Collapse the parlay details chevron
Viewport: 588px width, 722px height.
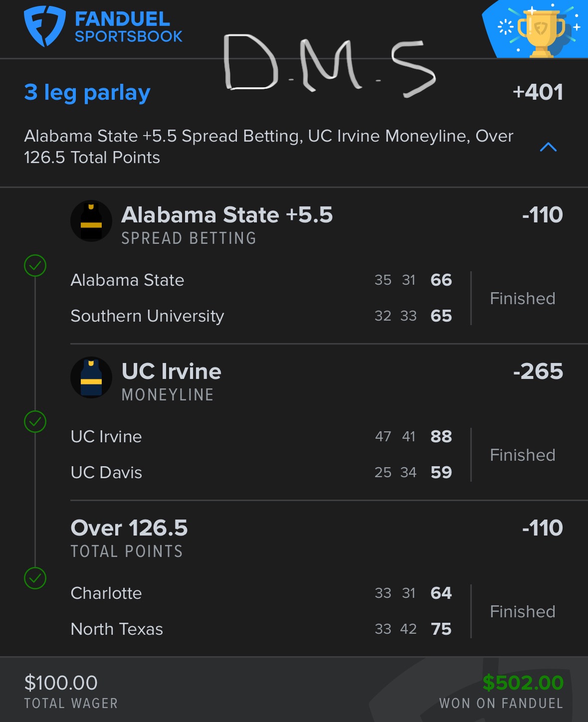point(548,147)
